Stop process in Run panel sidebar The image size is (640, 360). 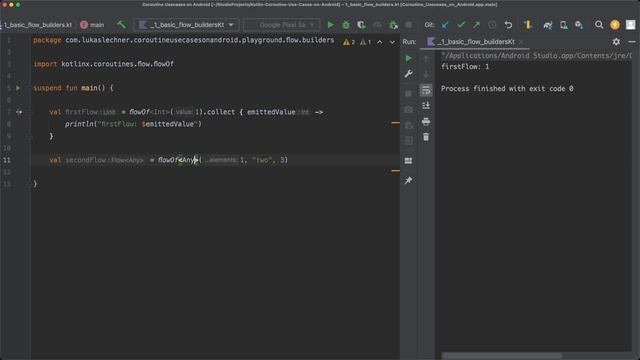coord(408,93)
